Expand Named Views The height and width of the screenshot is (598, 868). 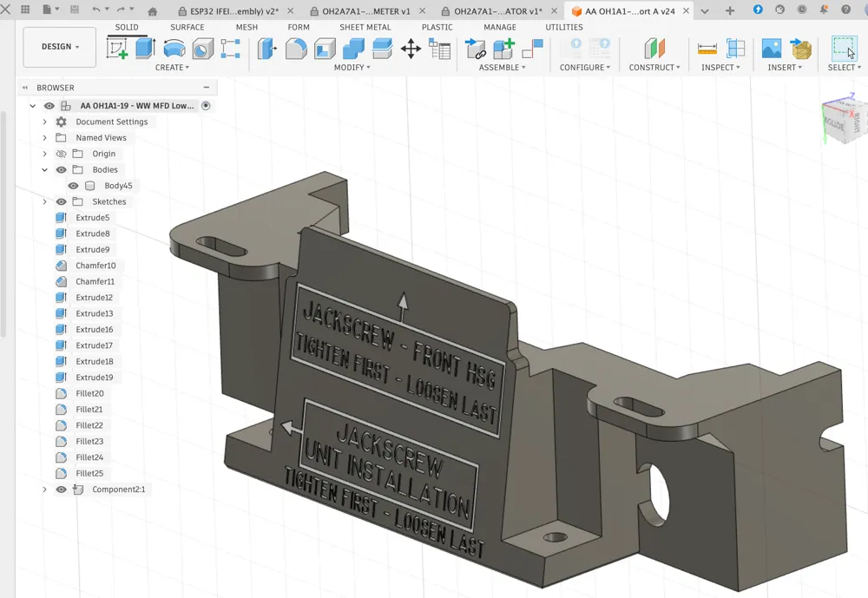click(45, 138)
